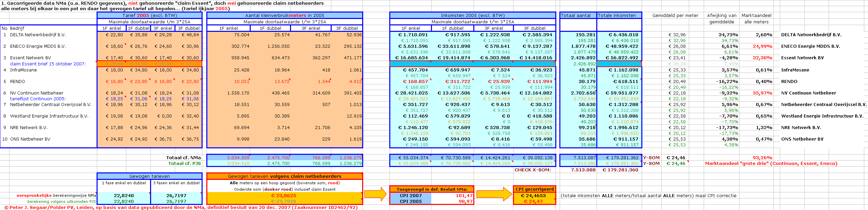Click the 'Totale inkomsten' column header
The image size is (868, 210).
point(619,15)
